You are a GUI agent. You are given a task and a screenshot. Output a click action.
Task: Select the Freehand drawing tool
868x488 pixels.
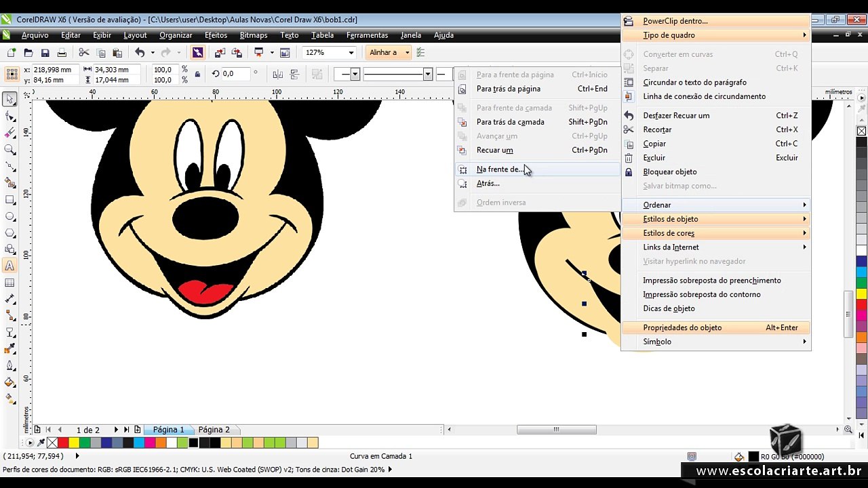coord(9,166)
